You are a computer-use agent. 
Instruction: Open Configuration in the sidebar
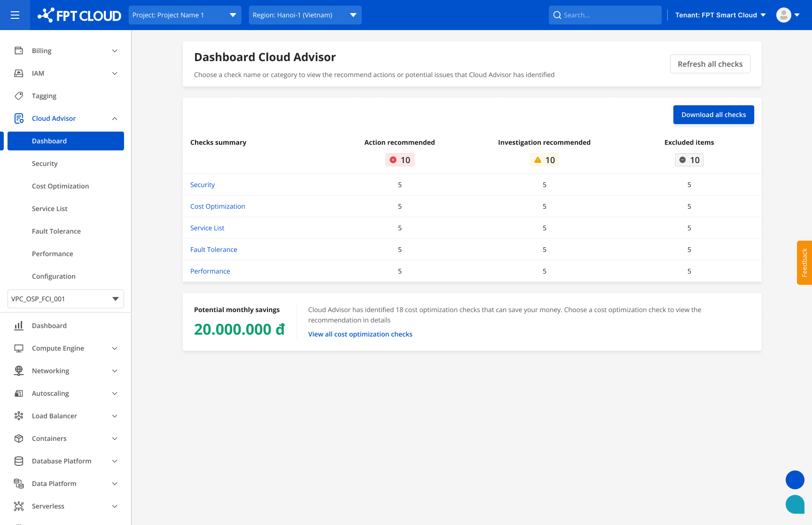[x=54, y=276]
